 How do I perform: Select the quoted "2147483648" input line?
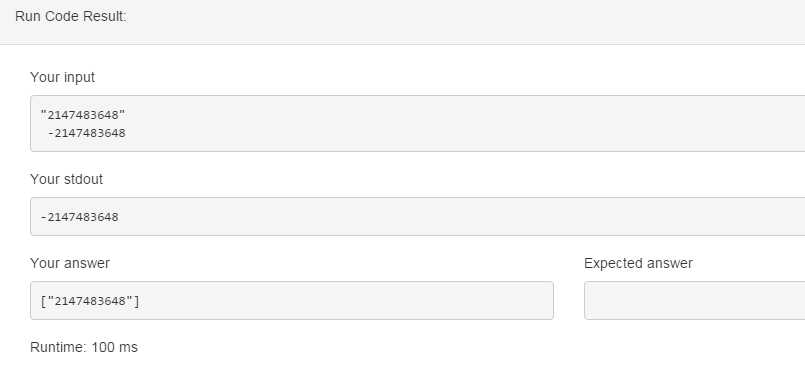[83, 114]
